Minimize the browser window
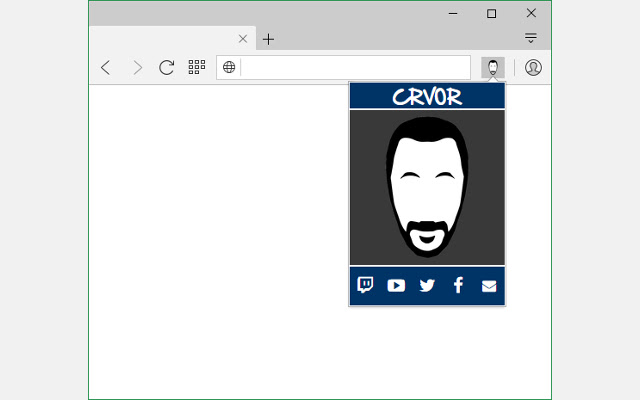Viewport: 640px width, 400px height. (x=453, y=13)
